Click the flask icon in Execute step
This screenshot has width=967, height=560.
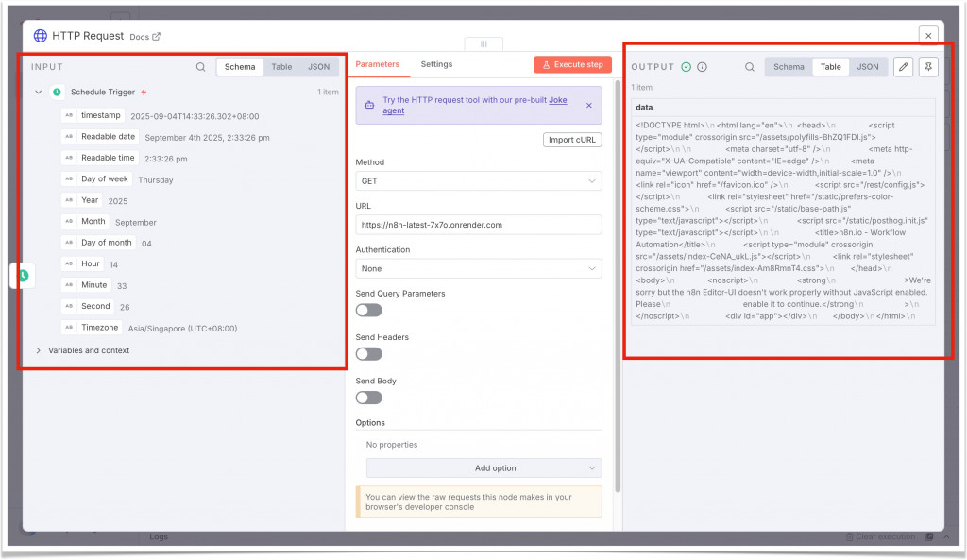coord(546,65)
